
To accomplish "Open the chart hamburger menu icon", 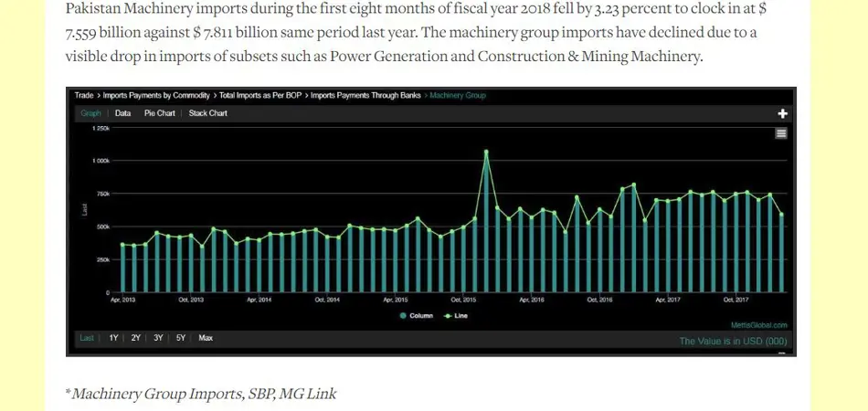I will [781, 133].
